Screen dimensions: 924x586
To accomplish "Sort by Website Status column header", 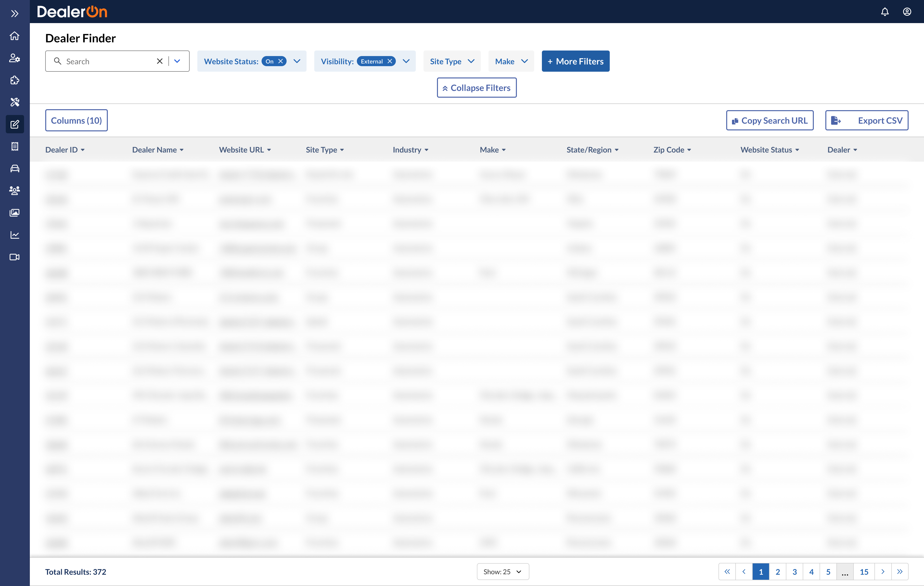I will [x=770, y=150].
